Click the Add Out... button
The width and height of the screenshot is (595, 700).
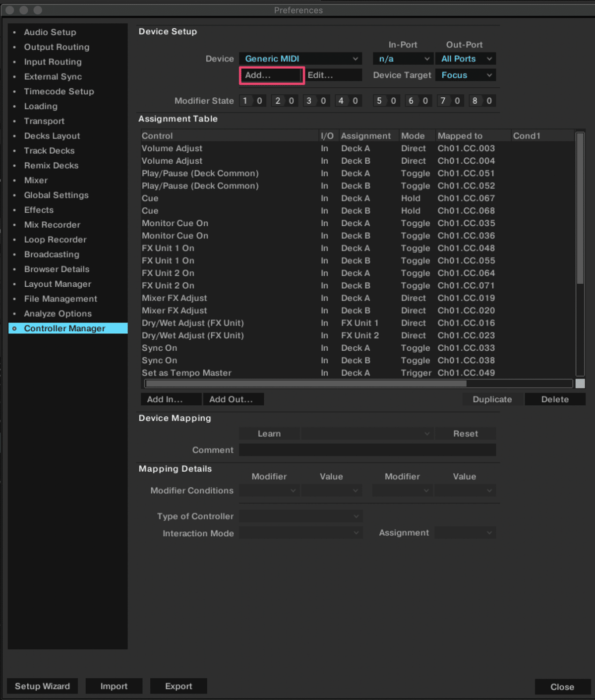click(233, 399)
